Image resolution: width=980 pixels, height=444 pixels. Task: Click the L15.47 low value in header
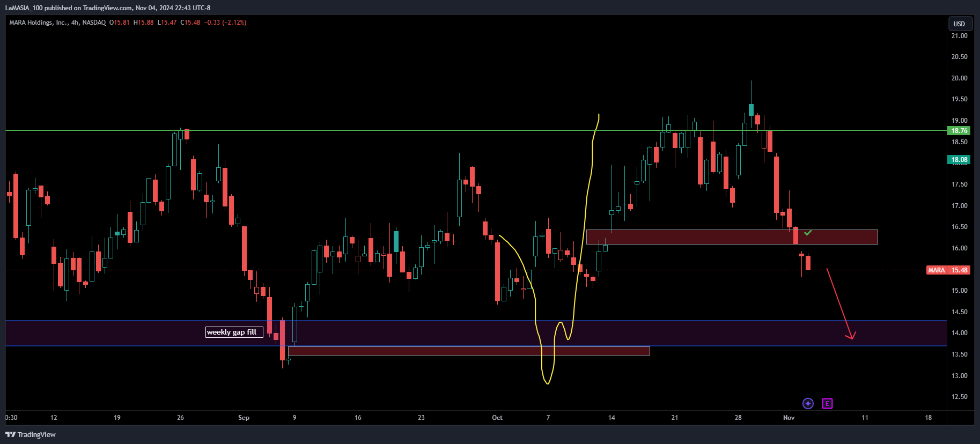click(x=167, y=23)
